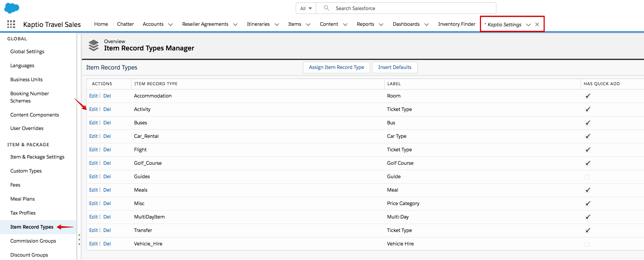644x260 pixels.
Task: Open Booking Number Schemes in sidebar
Action: tap(29, 97)
